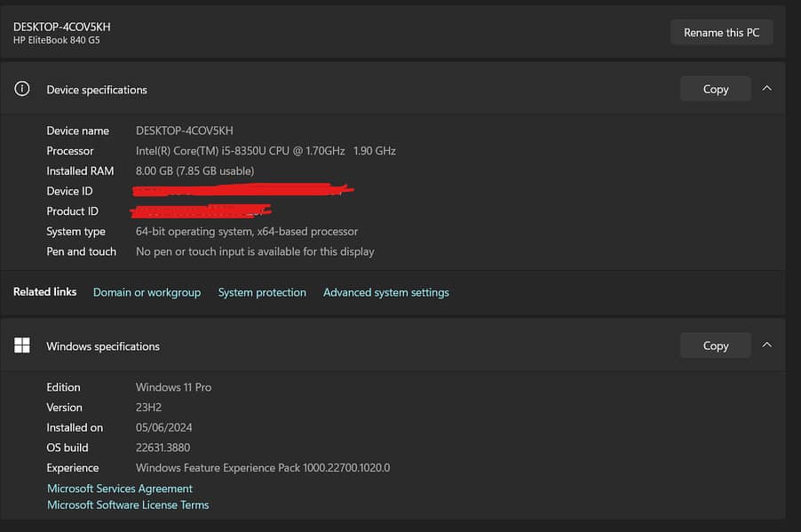Click the Device specifications heading

click(97, 90)
